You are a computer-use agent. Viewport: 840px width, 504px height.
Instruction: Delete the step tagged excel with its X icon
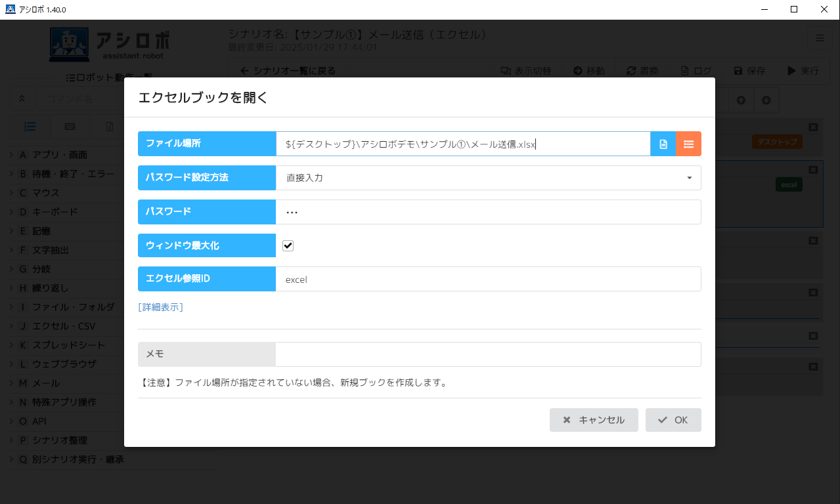pos(813,169)
